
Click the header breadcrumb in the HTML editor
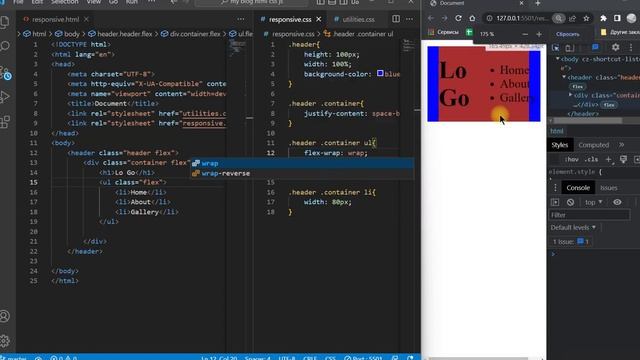point(120,34)
